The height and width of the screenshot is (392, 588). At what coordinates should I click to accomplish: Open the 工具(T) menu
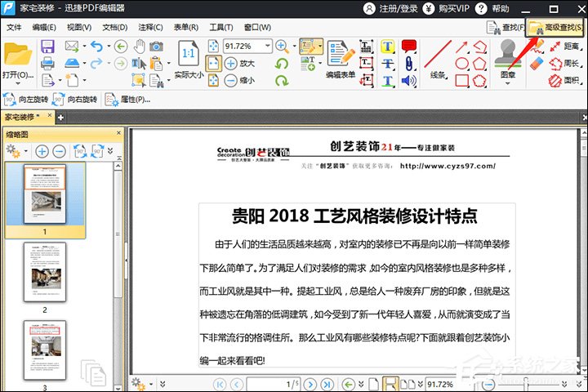pos(221,28)
